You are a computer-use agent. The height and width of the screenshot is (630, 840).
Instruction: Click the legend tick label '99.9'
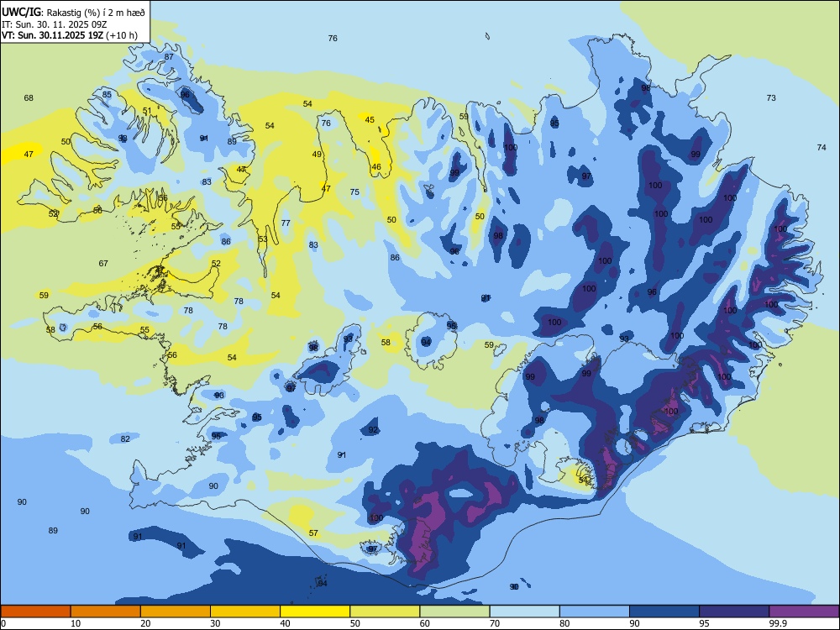tap(777, 623)
